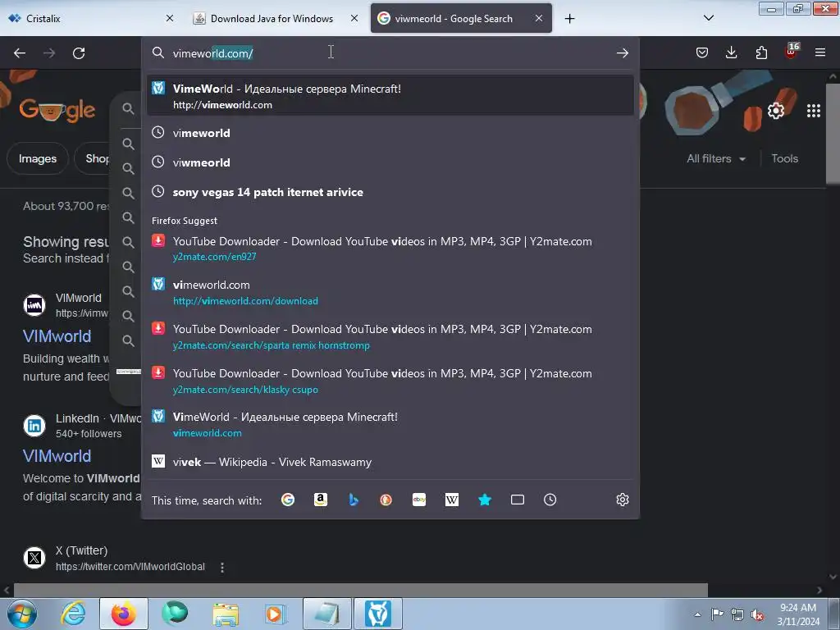
Task: Open Firefox taskbar button
Action: click(124, 614)
